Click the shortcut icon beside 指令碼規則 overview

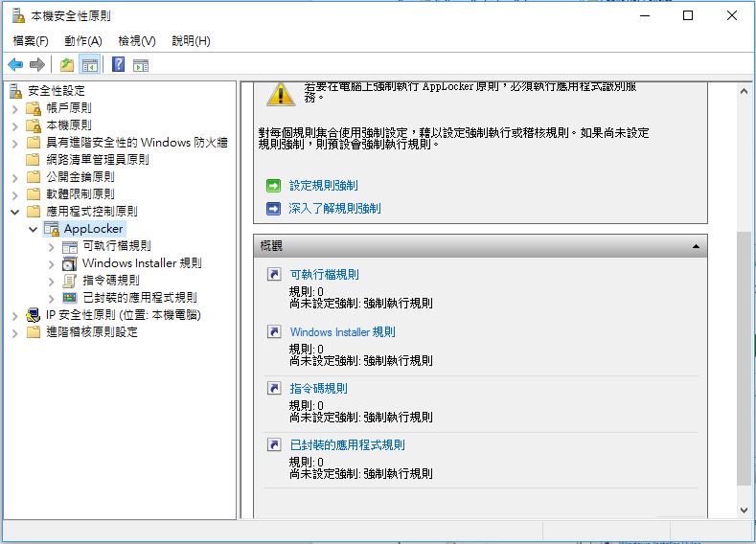274,388
